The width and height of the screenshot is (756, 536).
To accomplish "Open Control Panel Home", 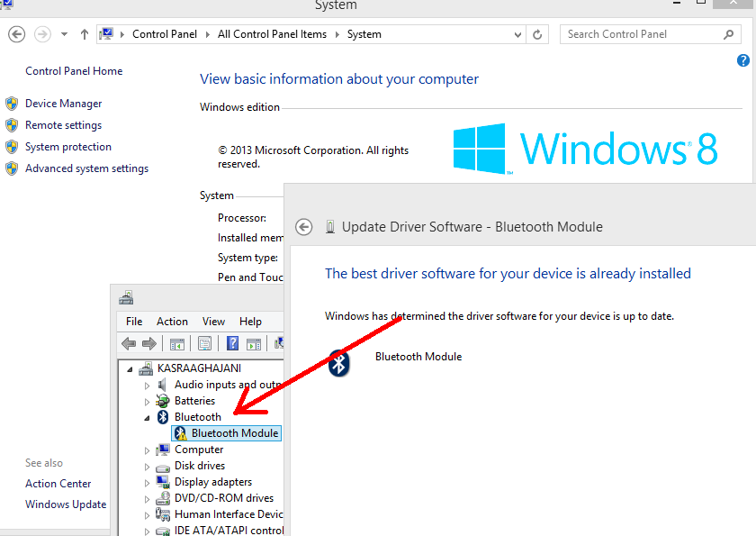I will click(x=74, y=71).
